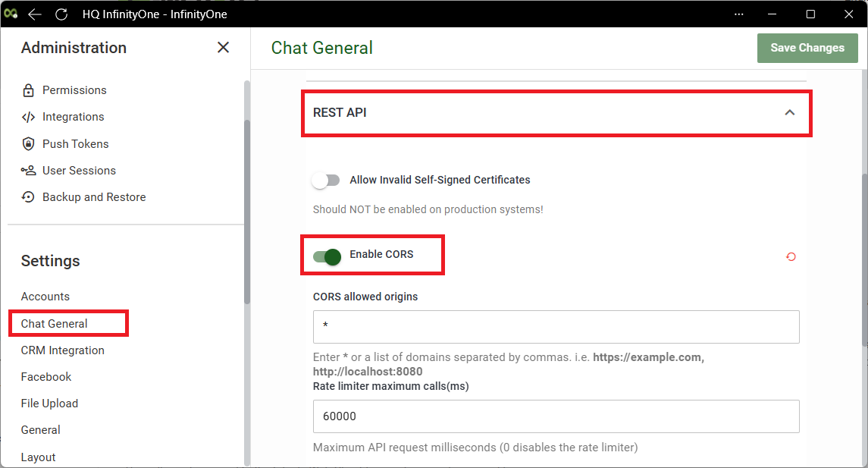Screen dimensions: 868x468
Task: Open User Sessions administration
Action: 79,171
